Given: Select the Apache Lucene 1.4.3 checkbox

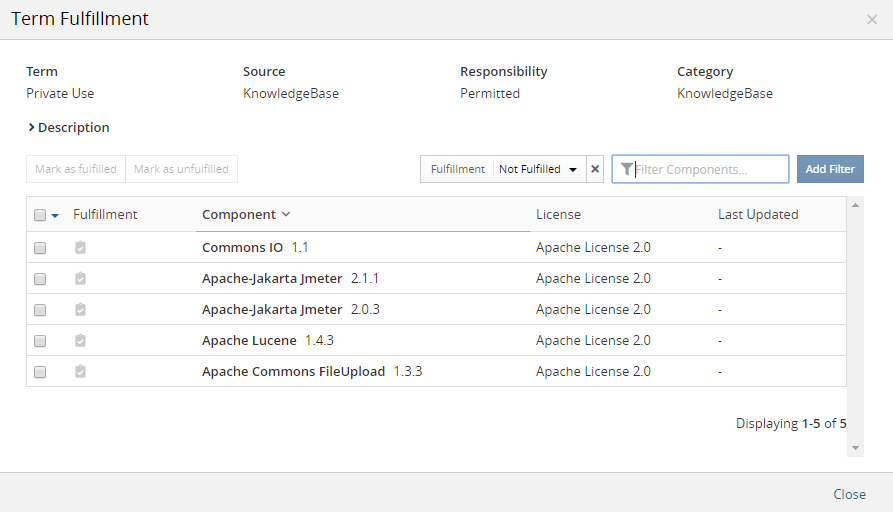Looking at the screenshot, I should [40, 341].
